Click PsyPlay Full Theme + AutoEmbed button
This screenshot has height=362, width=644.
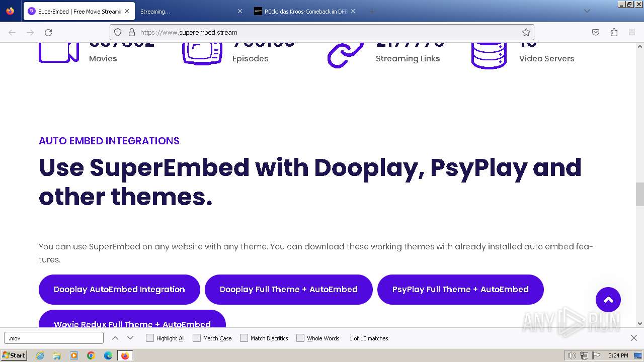(x=460, y=290)
